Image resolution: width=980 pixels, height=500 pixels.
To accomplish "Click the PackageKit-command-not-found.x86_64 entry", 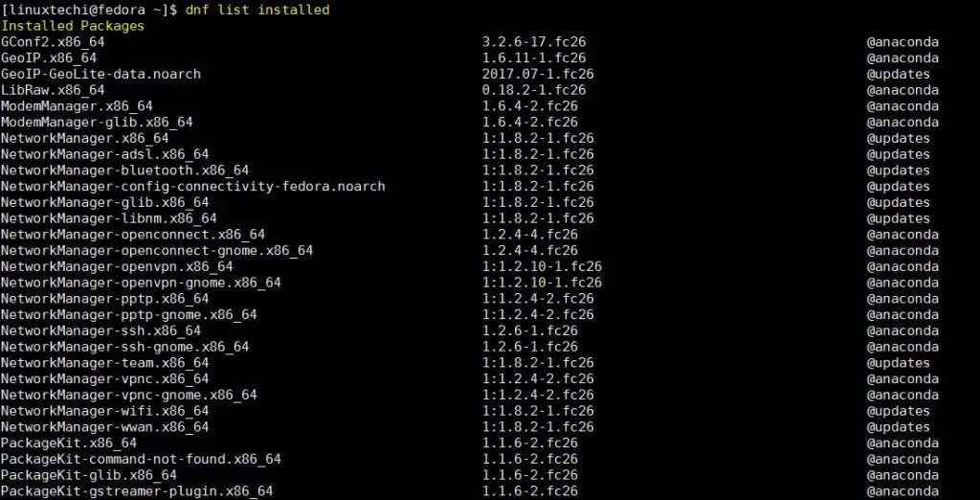I will [142, 460].
